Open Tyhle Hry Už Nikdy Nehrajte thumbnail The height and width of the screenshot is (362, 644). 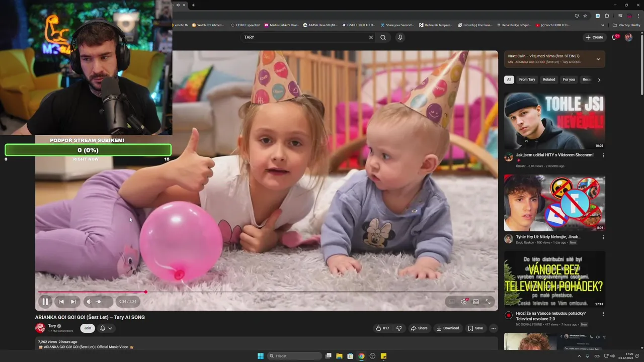pos(554,203)
